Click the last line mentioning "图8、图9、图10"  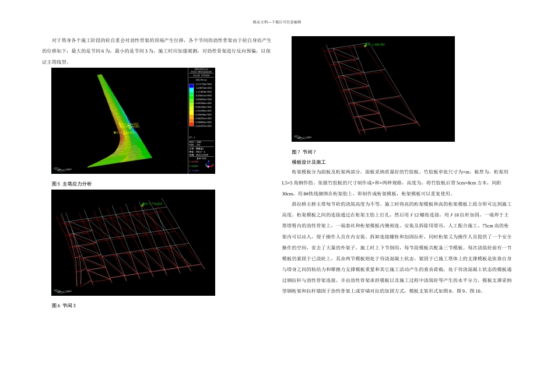[x=383, y=291]
